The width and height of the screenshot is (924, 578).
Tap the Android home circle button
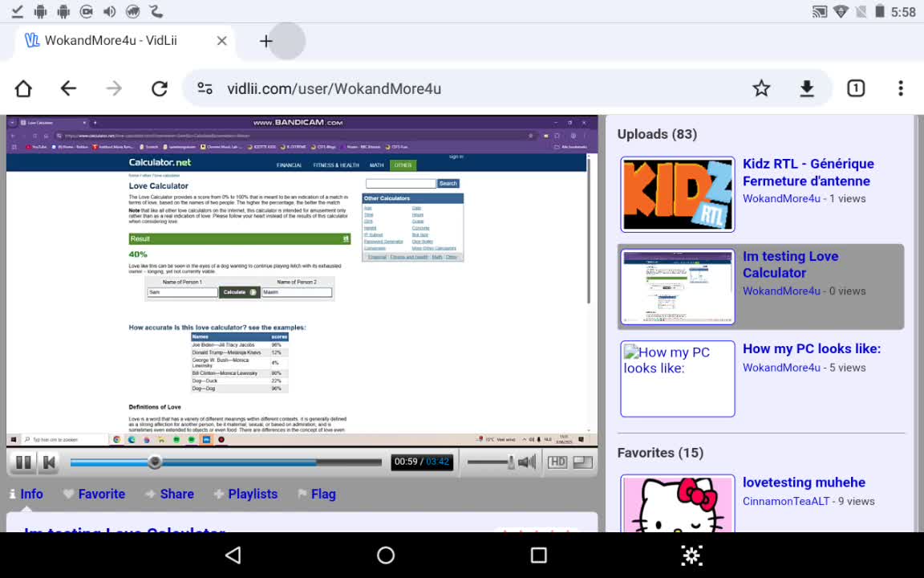coord(386,555)
